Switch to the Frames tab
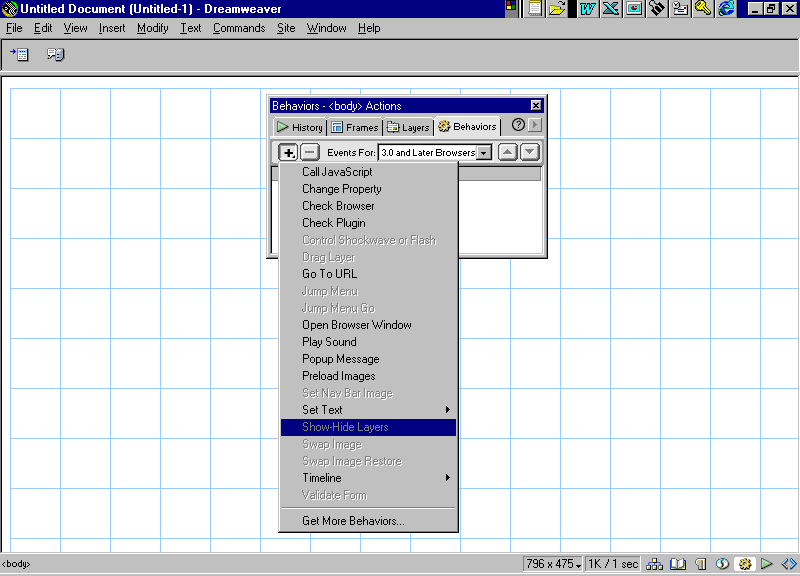This screenshot has width=800, height=576. point(355,127)
